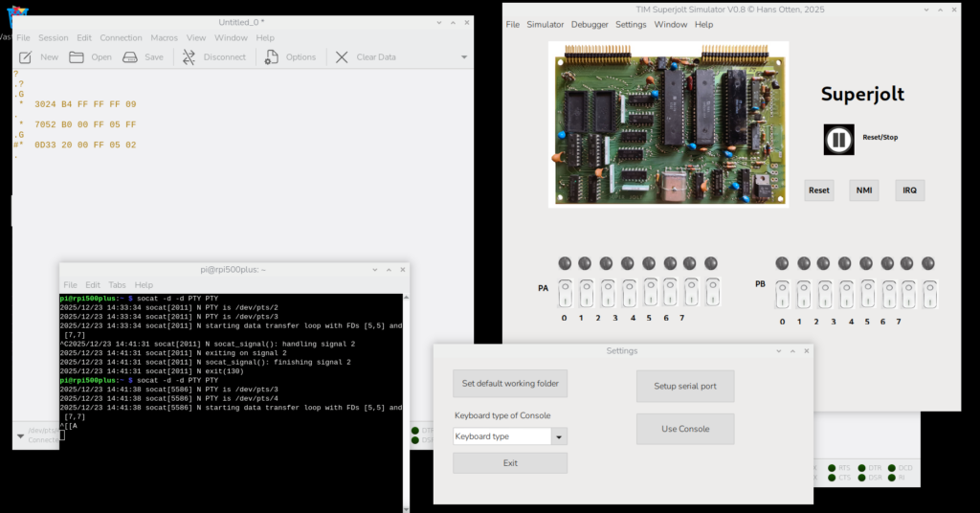Click the Superjolt circuit board image
The width and height of the screenshot is (980, 513).
click(x=668, y=124)
